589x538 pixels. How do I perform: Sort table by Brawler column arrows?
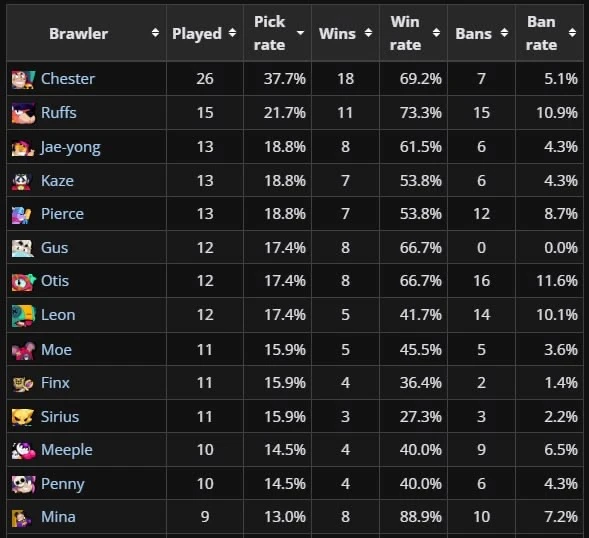click(x=155, y=33)
